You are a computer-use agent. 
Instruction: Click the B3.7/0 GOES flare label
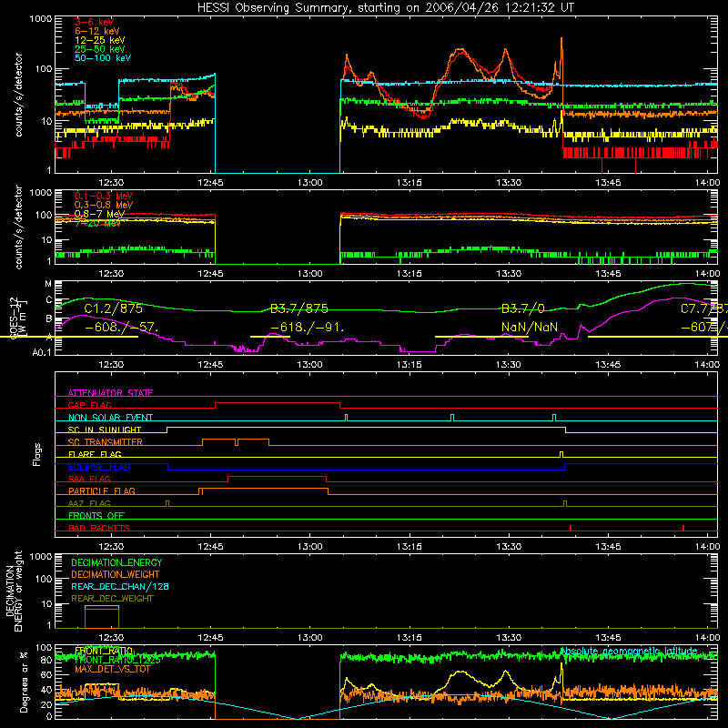point(522,308)
